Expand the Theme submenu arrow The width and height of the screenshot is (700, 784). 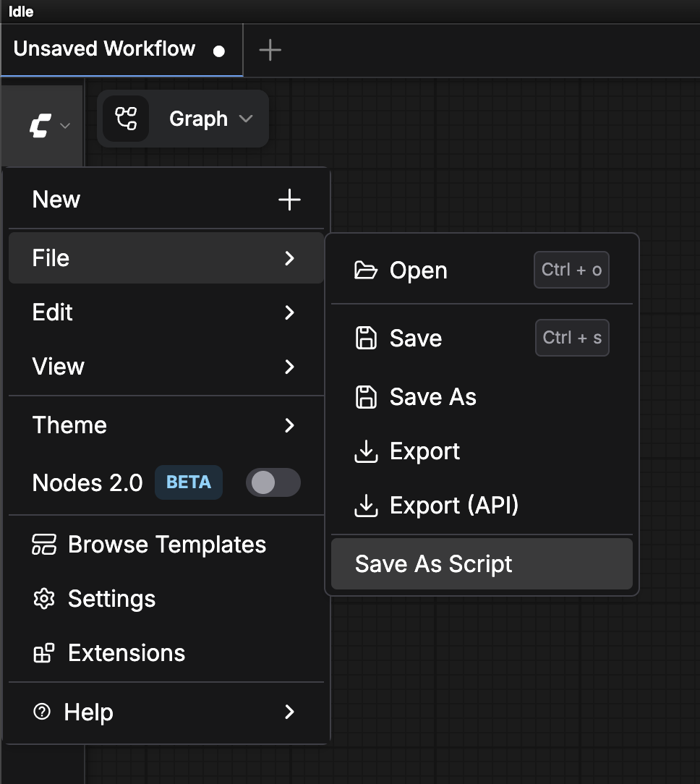pos(289,425)
